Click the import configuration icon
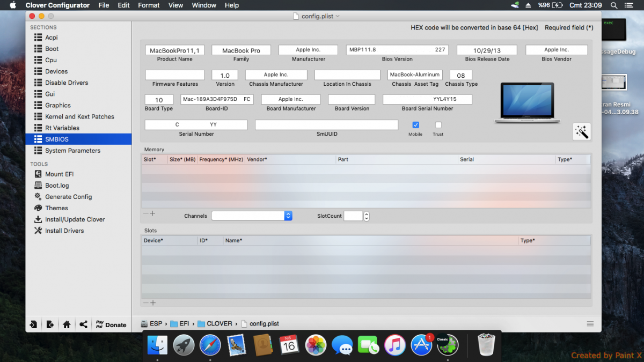644x362 pixels. coord(33,324)
